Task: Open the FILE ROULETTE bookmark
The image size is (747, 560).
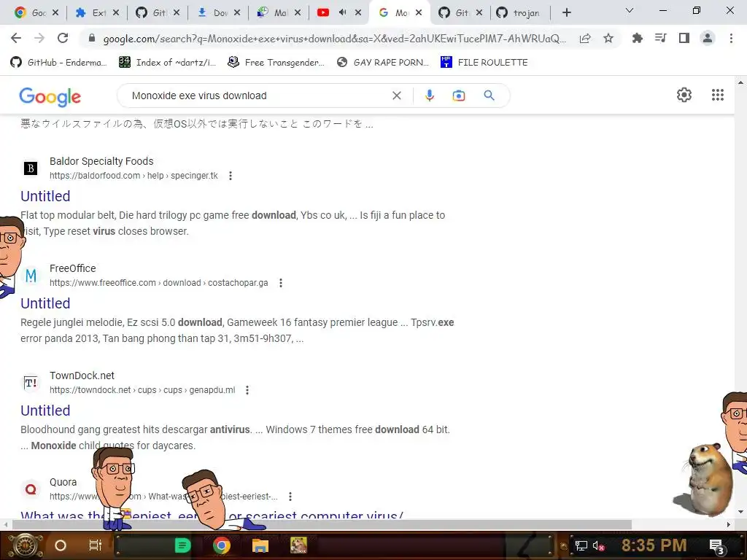Action: pos(484,63)
